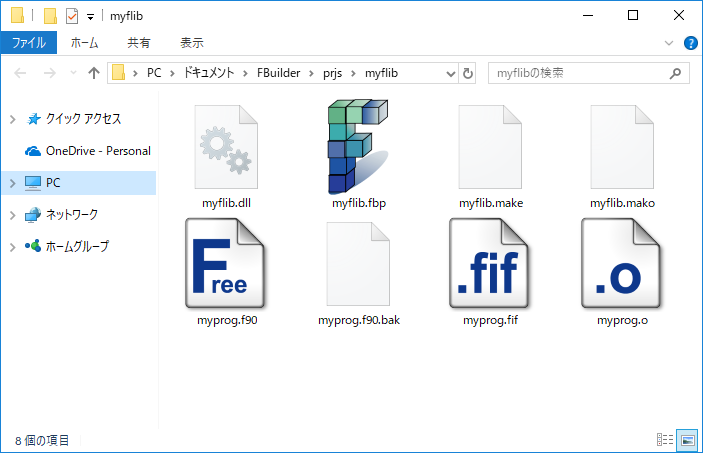This screenshot has height=453, width=703.
Task: Click the help question mark icon
Action: point(690,43)
